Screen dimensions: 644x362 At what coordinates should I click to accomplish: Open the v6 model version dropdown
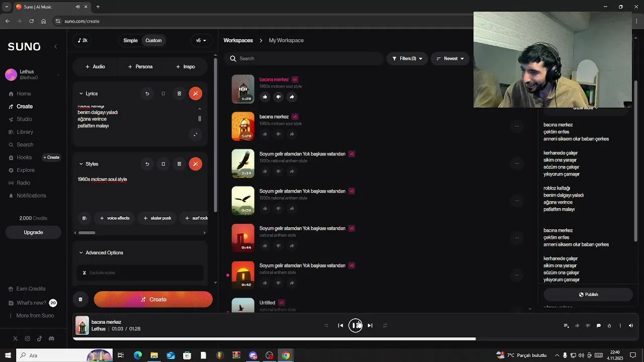point(201,41)
